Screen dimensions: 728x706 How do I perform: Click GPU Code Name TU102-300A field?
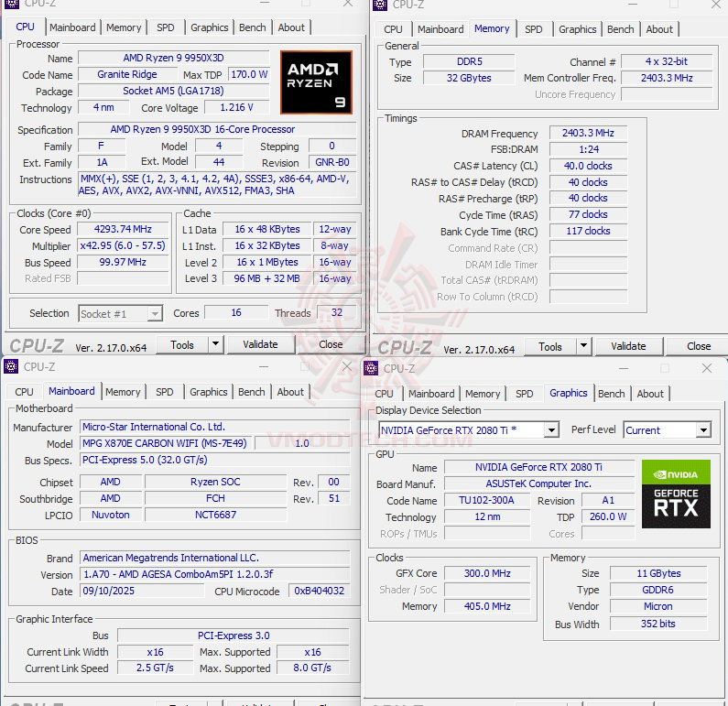click(x=486, y=500)
